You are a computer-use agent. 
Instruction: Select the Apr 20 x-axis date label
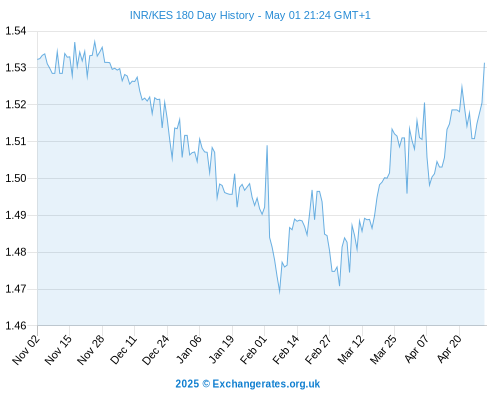449,350
